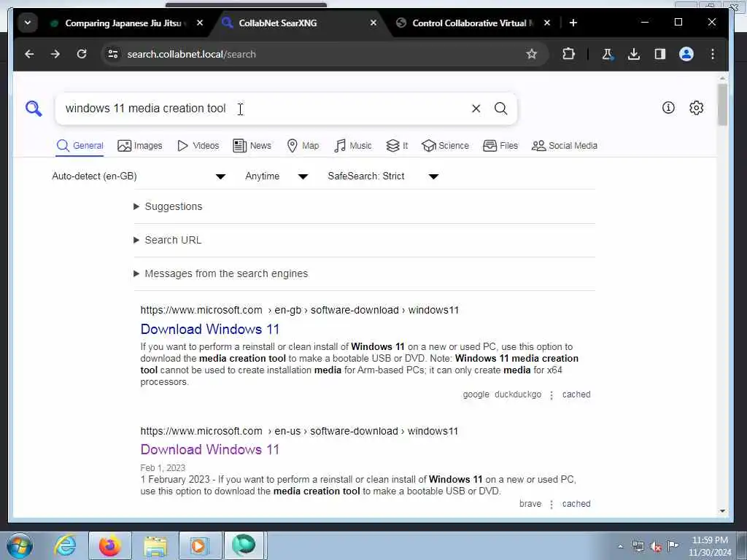Show hidden system tray icons arrow
747x560 pixels.
(620, 547)
